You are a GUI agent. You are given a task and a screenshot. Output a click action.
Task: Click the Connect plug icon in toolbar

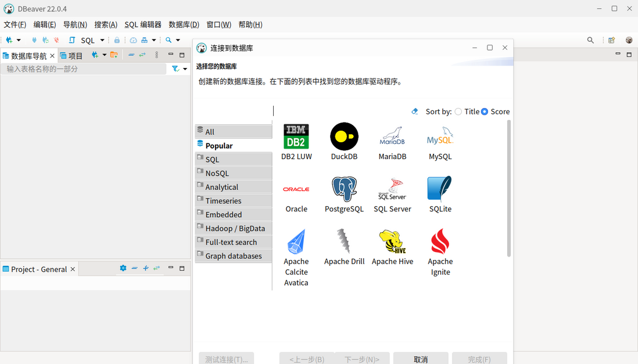point(34,40)
